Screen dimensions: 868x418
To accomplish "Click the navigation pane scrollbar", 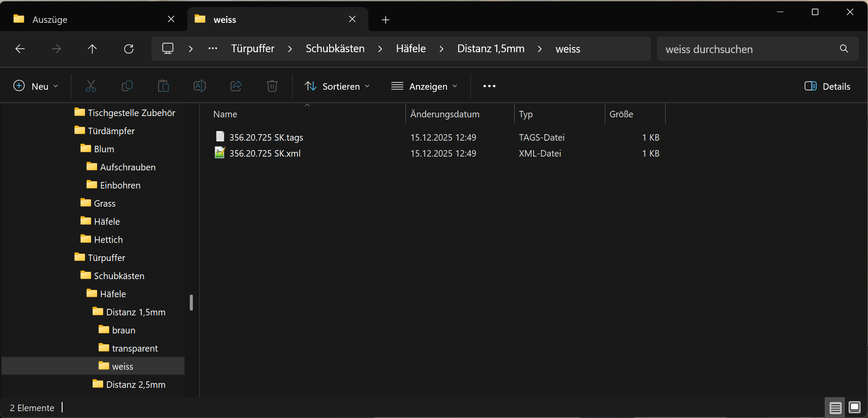I will click(x=191, y=302).
